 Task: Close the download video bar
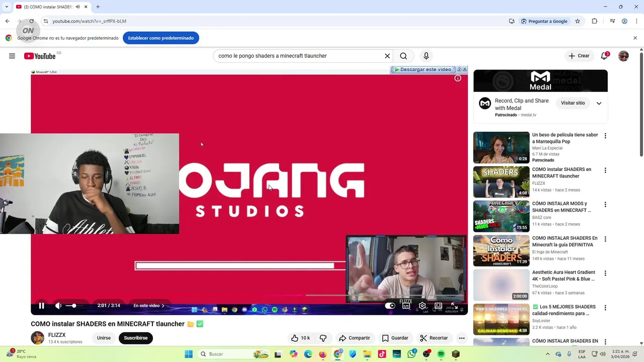(x=464, y=69)
